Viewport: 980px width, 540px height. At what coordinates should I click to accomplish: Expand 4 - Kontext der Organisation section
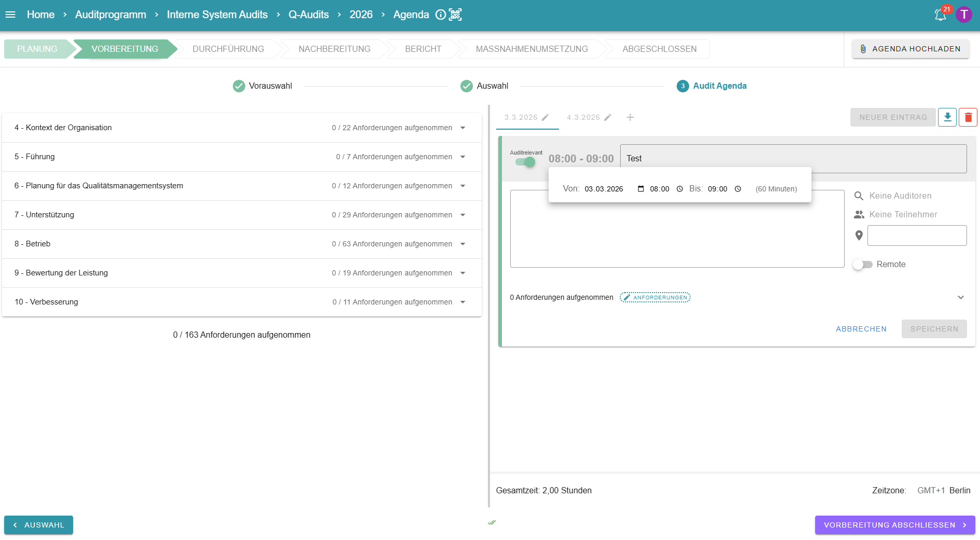click(x=463, y=128)
